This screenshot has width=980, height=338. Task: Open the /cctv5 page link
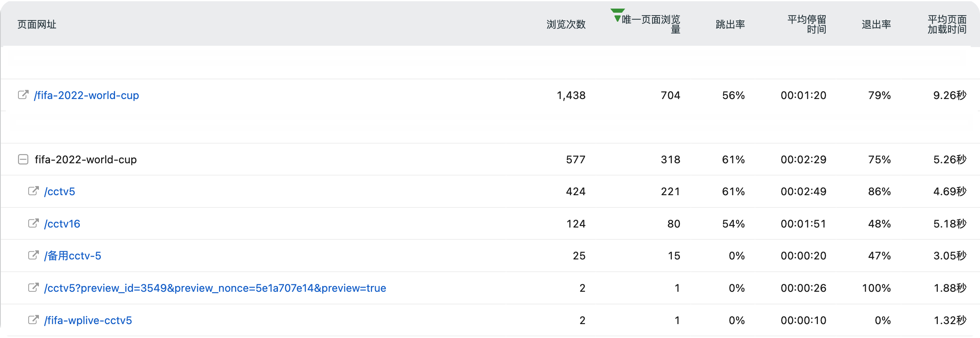(x=60, y=192)
